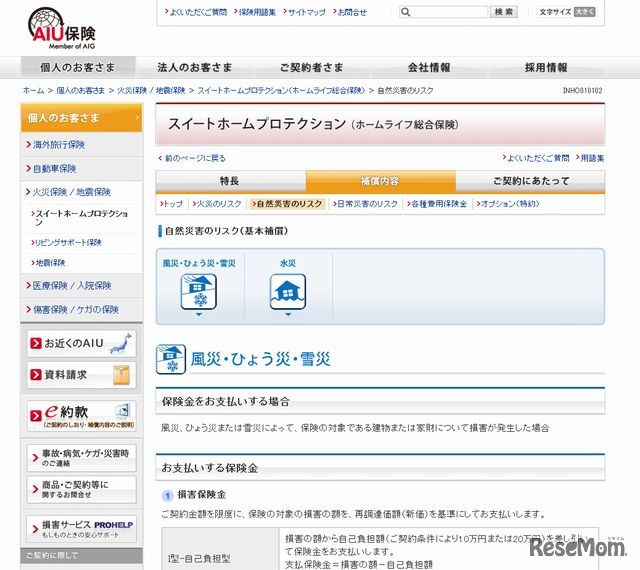
Task: Select 個人のお客さま main navigation tab
Action: point(78,67)
